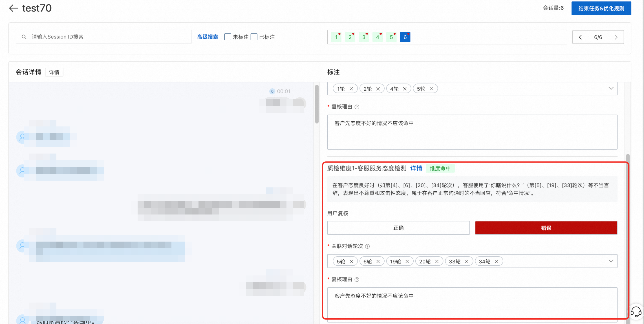
Task: Expand the 关联对话轮次 dropdown with 5轮 6轮
Action: [x=611, y=261]
